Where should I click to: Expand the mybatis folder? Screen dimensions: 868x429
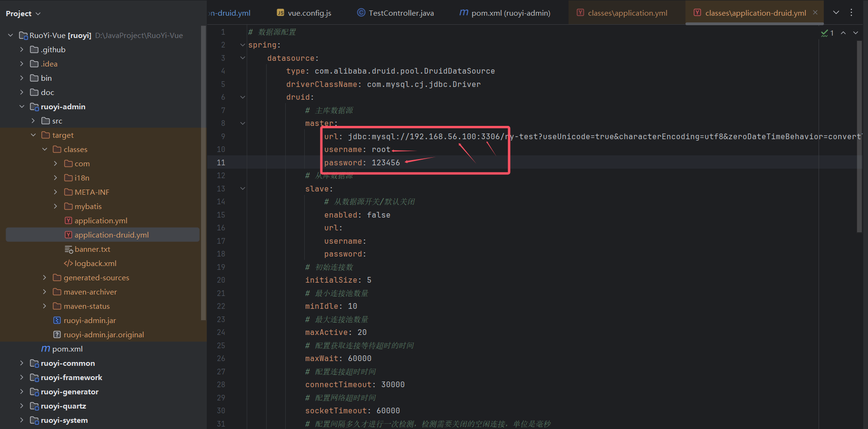[56, 207]
